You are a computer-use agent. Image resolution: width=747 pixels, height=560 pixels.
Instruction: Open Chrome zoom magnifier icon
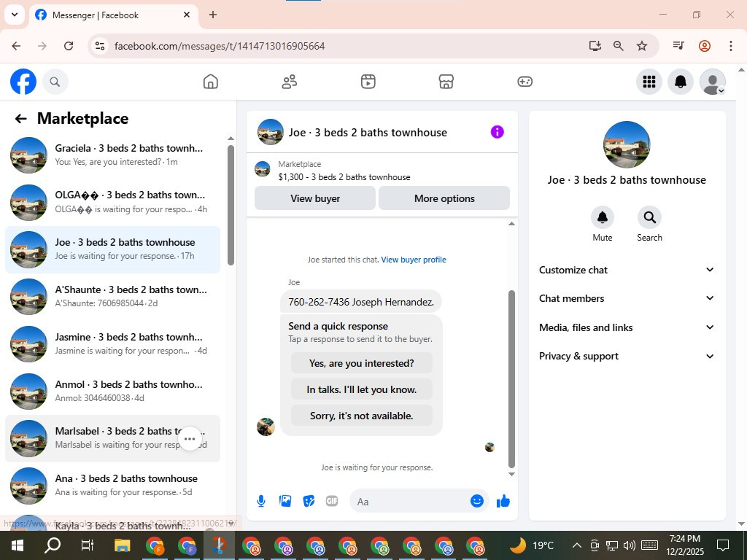click(619, 46)
